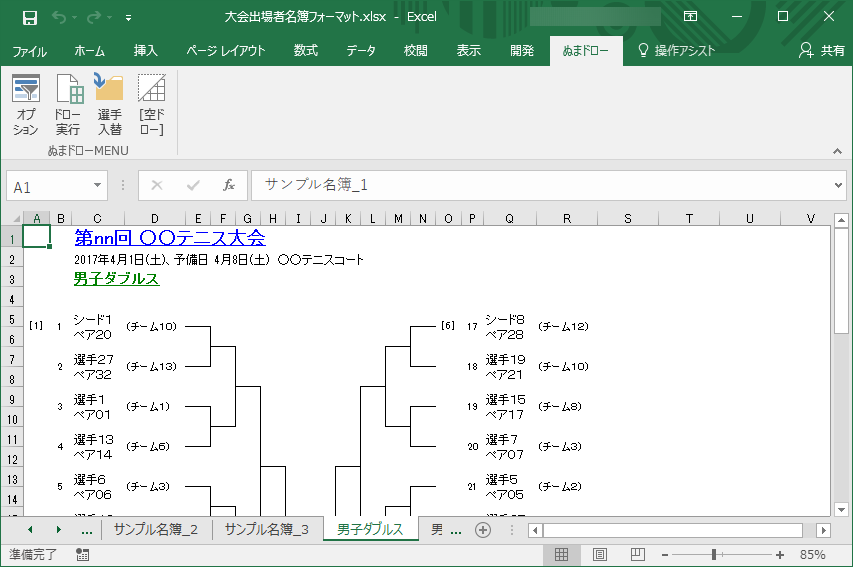The image size is (853, 567).
Task: Click the date text 2017年4月1日(土)
Action: tap(121, 260)
